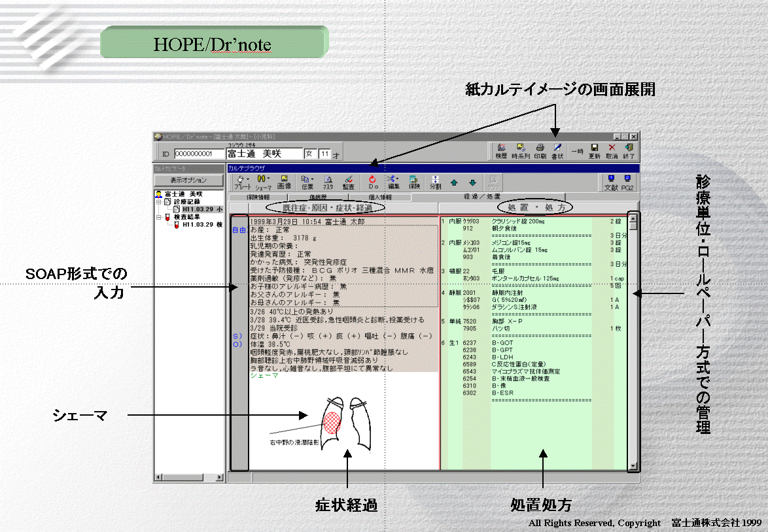
Task: Click the 分割 split view icon
Action: 435,181
